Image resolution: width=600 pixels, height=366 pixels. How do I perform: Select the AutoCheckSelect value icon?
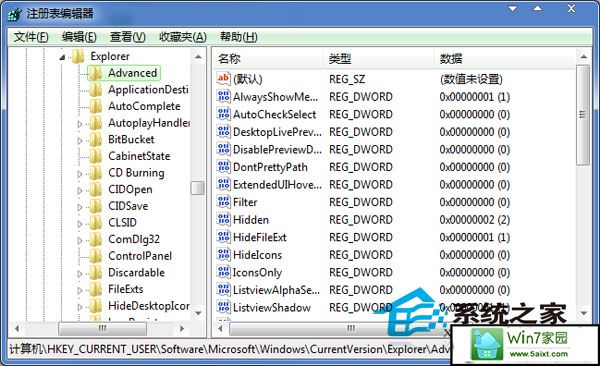coord(223,114)
